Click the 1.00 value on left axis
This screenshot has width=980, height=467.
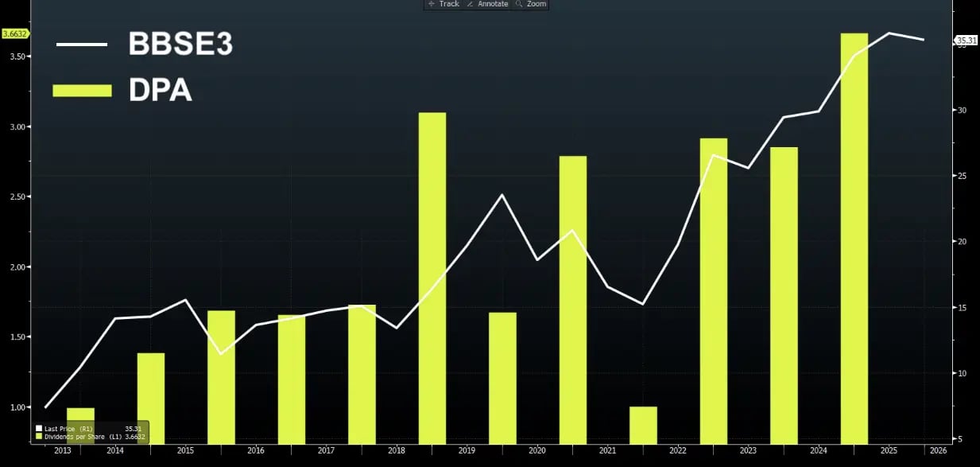tap(17, 407)
